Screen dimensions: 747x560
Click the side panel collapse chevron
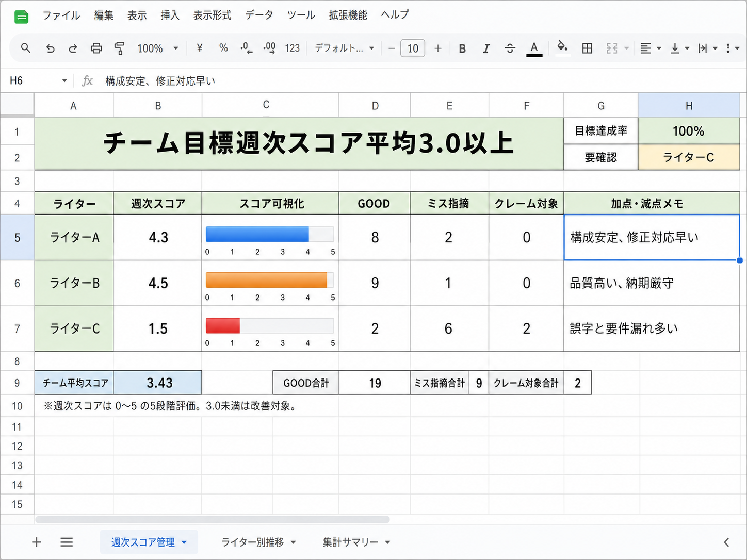click(726, 542)
